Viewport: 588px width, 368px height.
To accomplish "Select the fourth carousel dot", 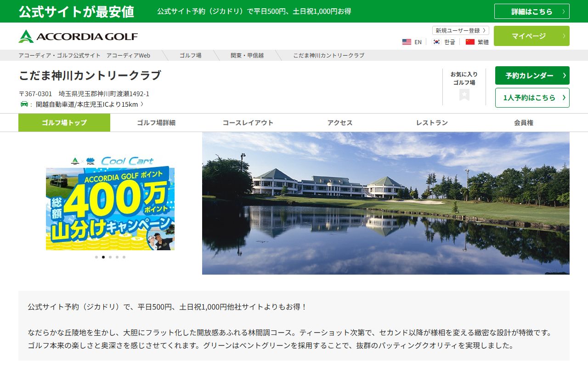I will [117, 257].
